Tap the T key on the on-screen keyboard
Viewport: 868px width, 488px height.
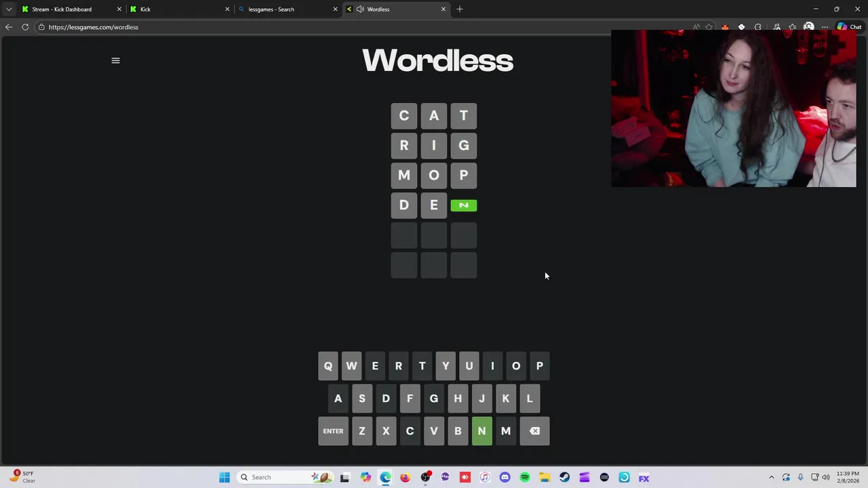[x=422, y=366]
